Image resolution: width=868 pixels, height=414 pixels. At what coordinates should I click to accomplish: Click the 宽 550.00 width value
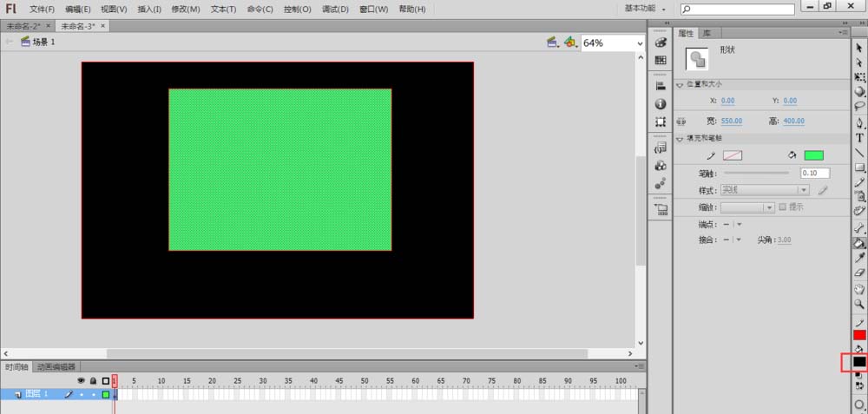(x=732, y=122)
